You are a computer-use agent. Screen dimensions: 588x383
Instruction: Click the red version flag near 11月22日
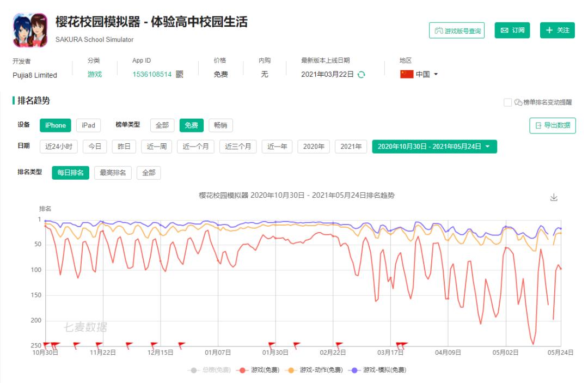click(99, 345)
